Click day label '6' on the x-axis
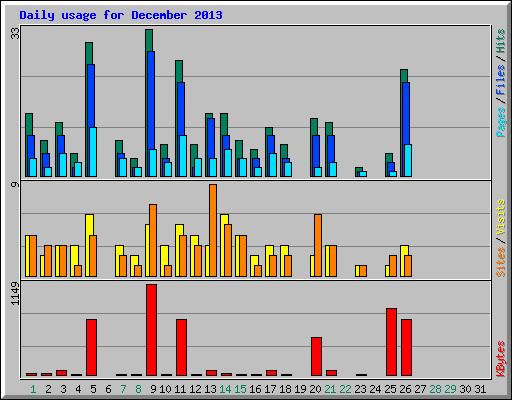 coord(108,389)
